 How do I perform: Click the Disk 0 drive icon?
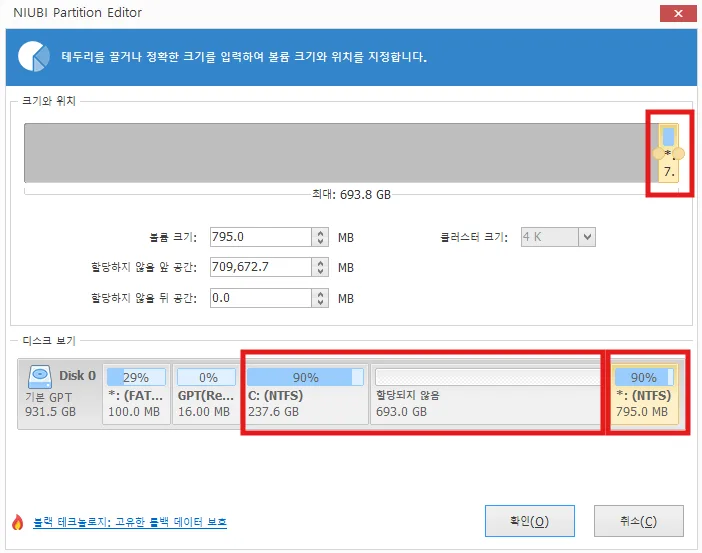pyautogui.click(x=40, y=377)
